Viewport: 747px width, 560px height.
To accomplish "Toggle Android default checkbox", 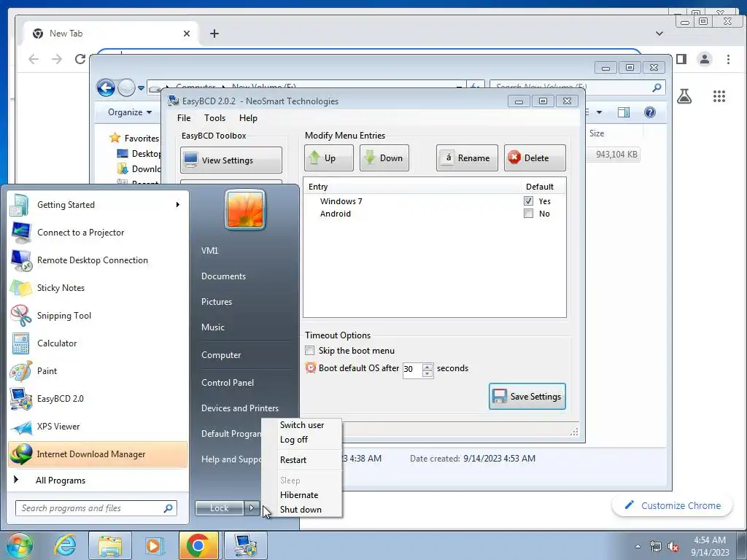I will (x=528, y=214).
